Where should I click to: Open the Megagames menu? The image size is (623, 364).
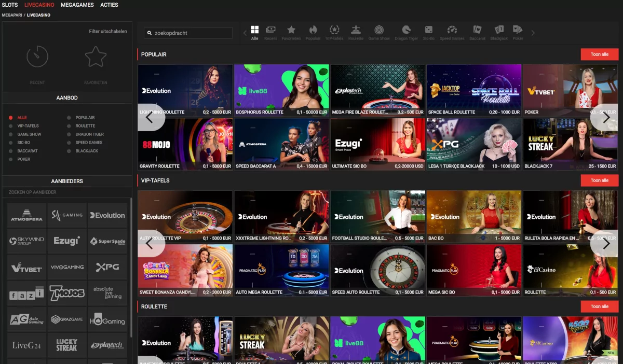coord(77,5)
